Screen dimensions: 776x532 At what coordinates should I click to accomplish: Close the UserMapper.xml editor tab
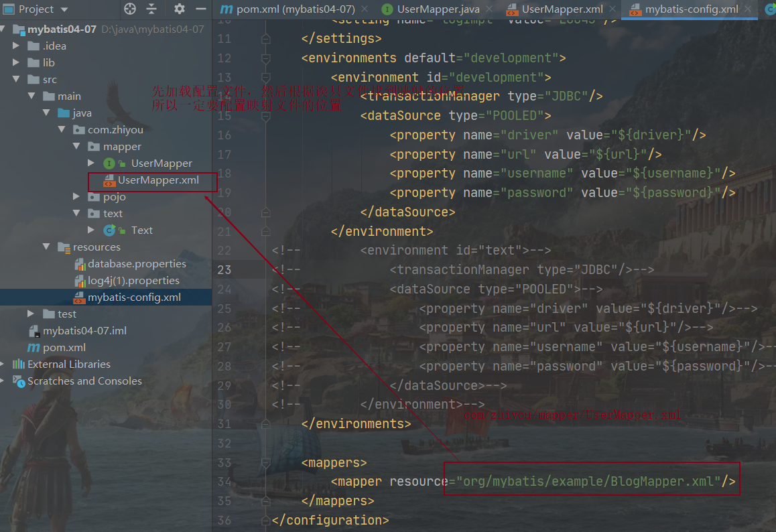pos(612,9)
